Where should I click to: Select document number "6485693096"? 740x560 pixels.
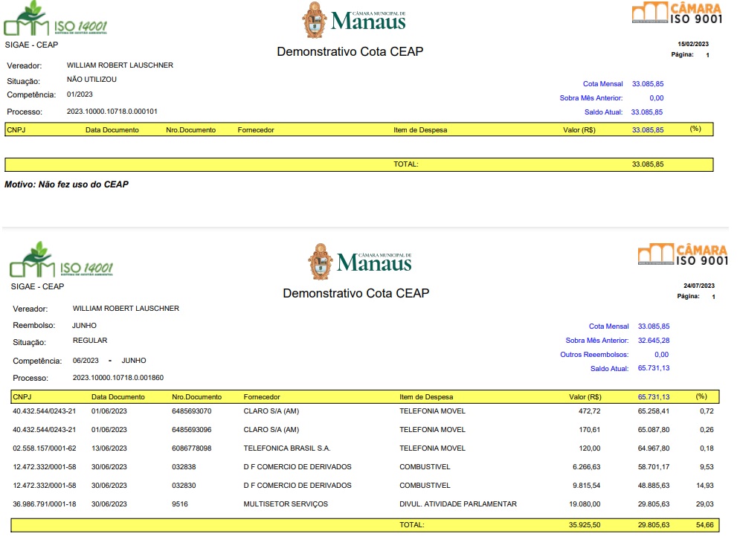point(192,430)
